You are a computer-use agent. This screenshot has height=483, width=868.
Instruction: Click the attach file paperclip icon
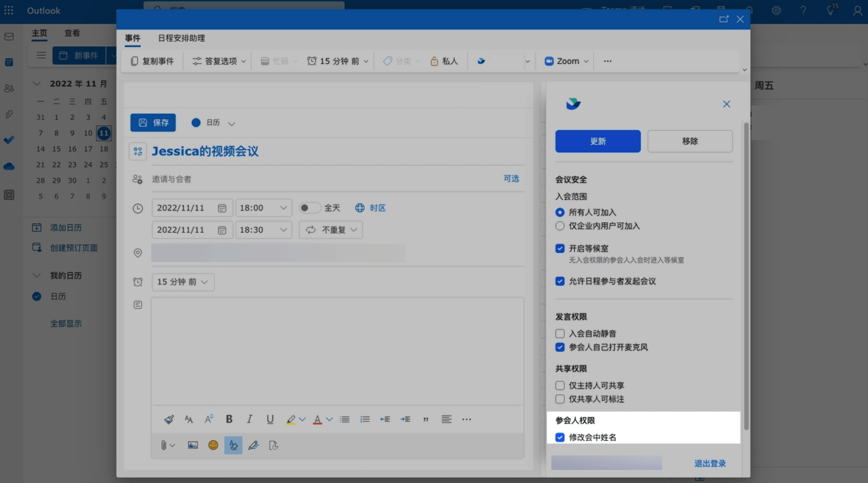click(x=164, y=445)
